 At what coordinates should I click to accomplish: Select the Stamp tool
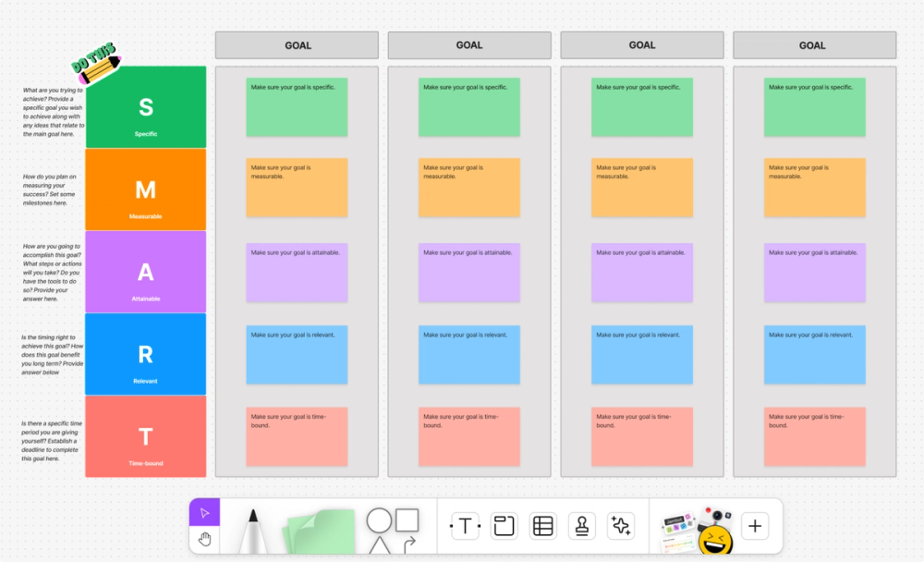tap(581, 526)
